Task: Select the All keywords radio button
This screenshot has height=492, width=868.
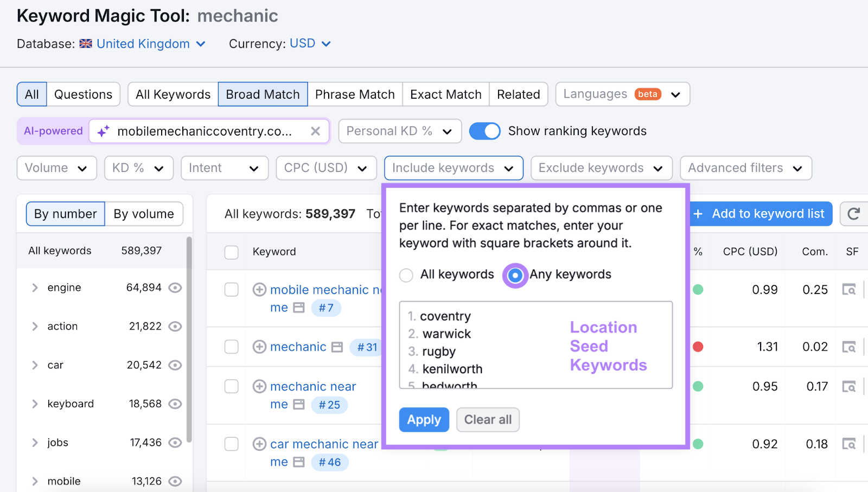Action: pyautogui.click(x=406, y=275)
